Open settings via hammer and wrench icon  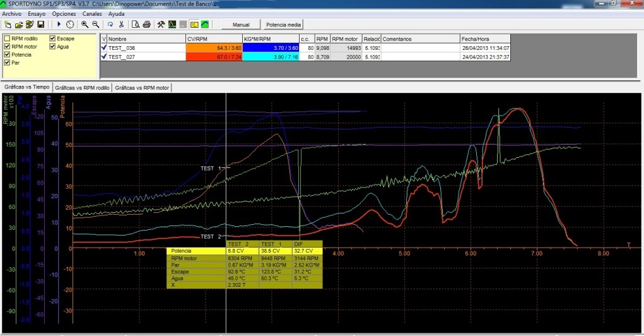point(161,25)
